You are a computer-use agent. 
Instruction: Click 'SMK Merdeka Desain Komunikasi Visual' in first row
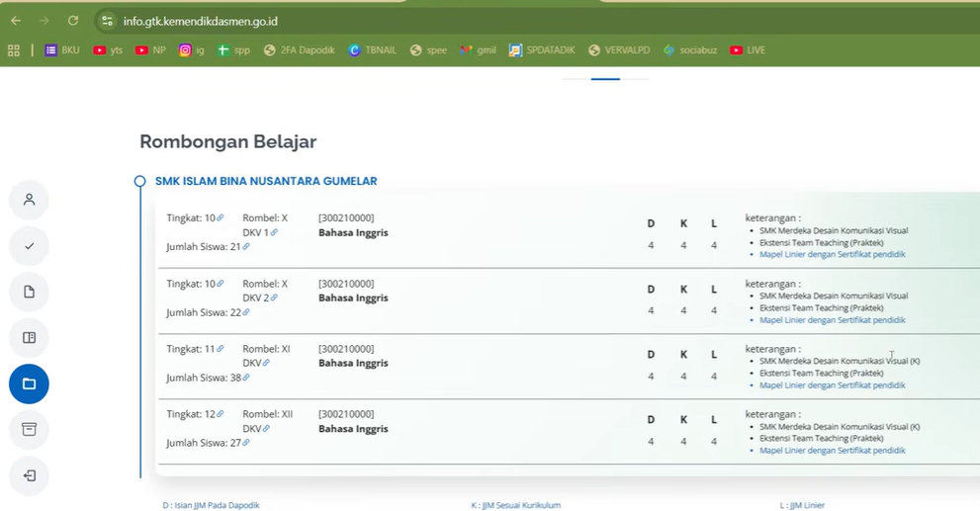click(834, 230)
